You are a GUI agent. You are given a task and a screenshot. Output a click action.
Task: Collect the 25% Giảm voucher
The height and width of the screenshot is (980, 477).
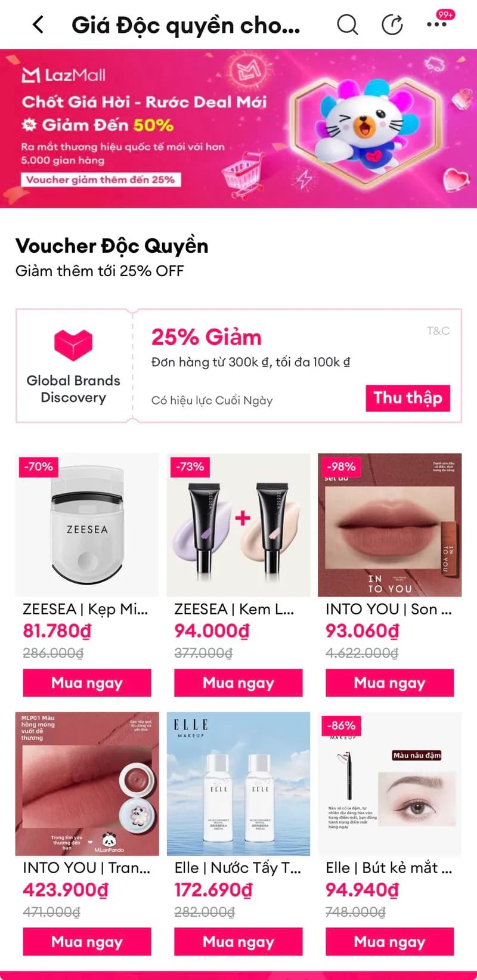(x=408, y=398)
